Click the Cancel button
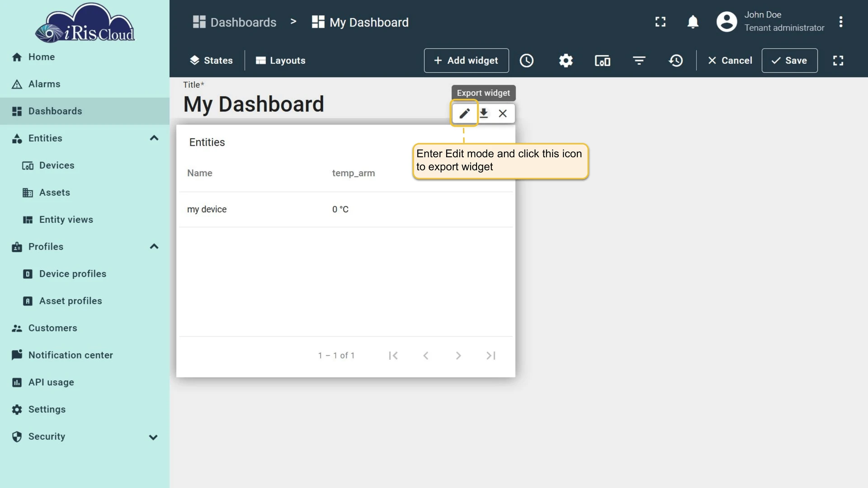This screenshot has height=488, width=868. [x=730, y=61]
